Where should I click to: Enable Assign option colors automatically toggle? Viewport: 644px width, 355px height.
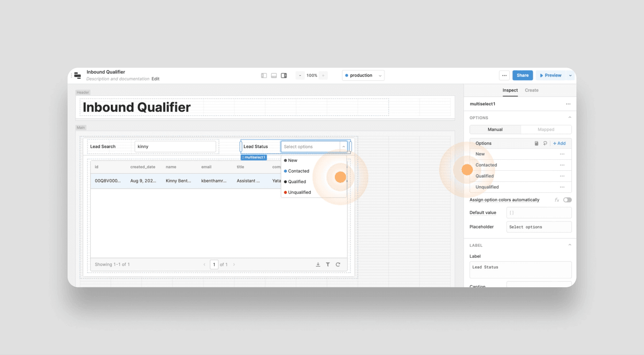567,200
